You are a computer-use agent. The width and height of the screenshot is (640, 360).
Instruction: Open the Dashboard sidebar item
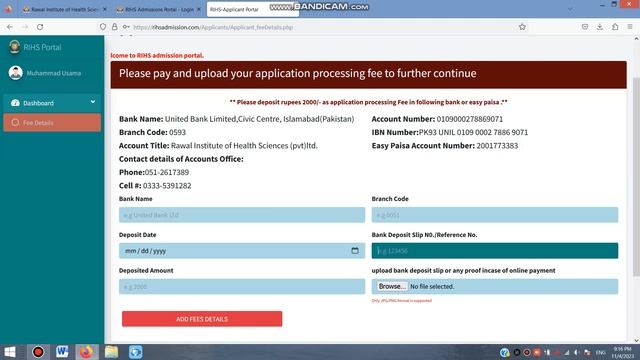[52, 103]
